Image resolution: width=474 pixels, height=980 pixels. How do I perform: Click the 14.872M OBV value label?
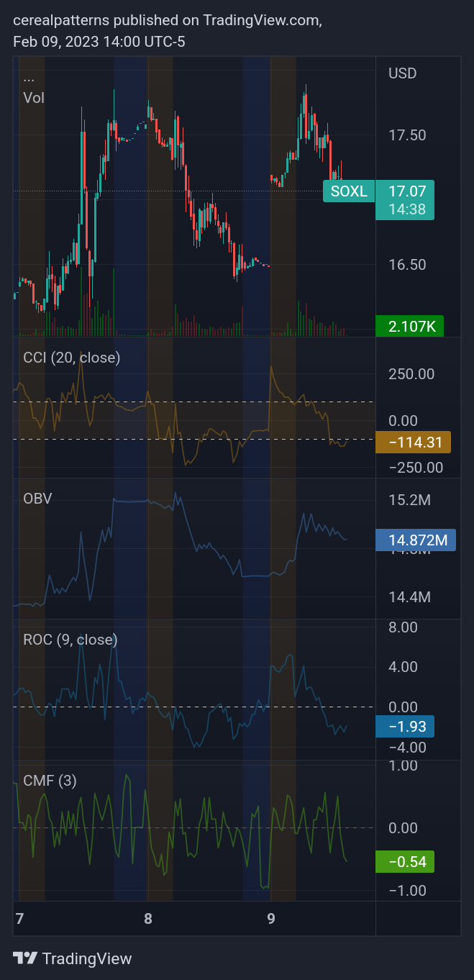pos(416,540)
